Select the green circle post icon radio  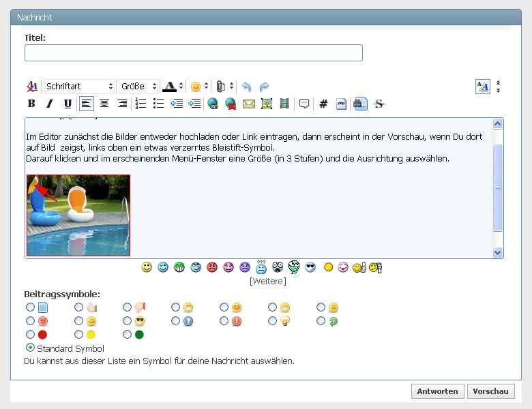point(128,335)
